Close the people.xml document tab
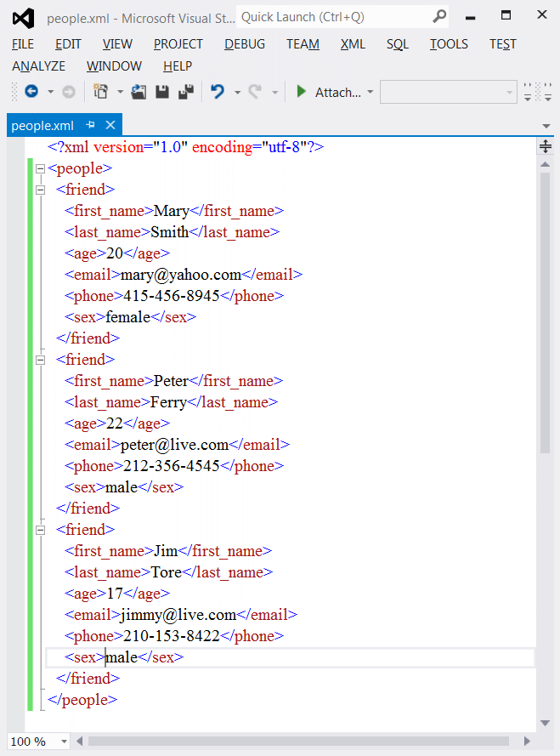 (x=110, y=125)
